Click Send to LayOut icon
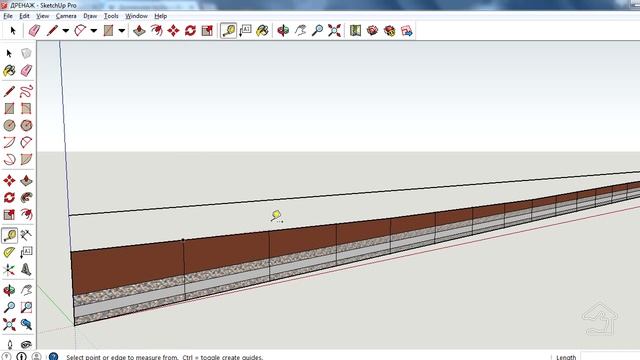The image size is (640, 360). pos(407,31)
